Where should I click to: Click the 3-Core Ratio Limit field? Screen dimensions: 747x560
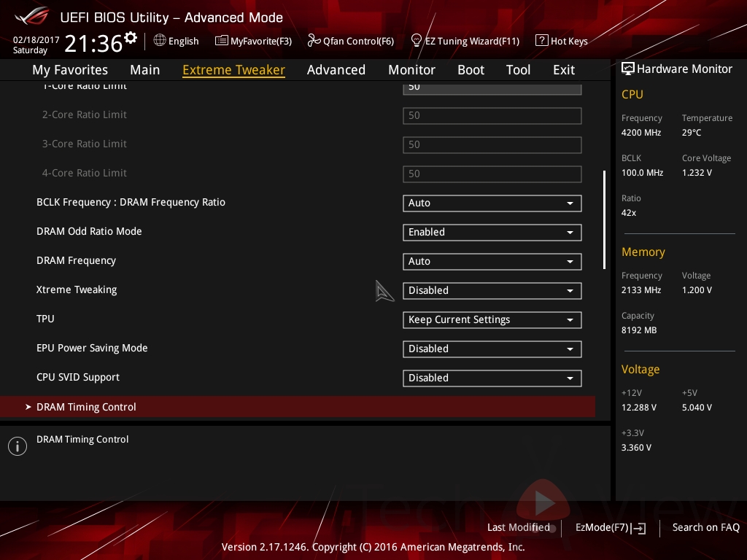point(492,145)
